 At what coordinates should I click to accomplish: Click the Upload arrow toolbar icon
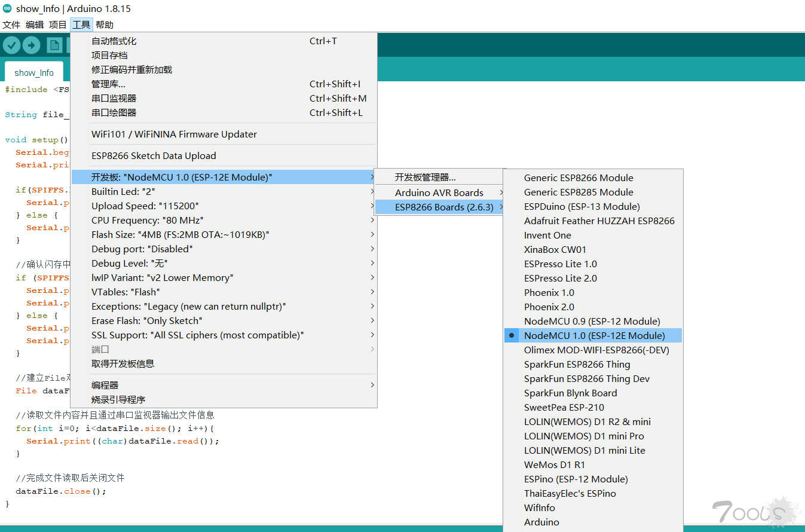tap(31, 45)
